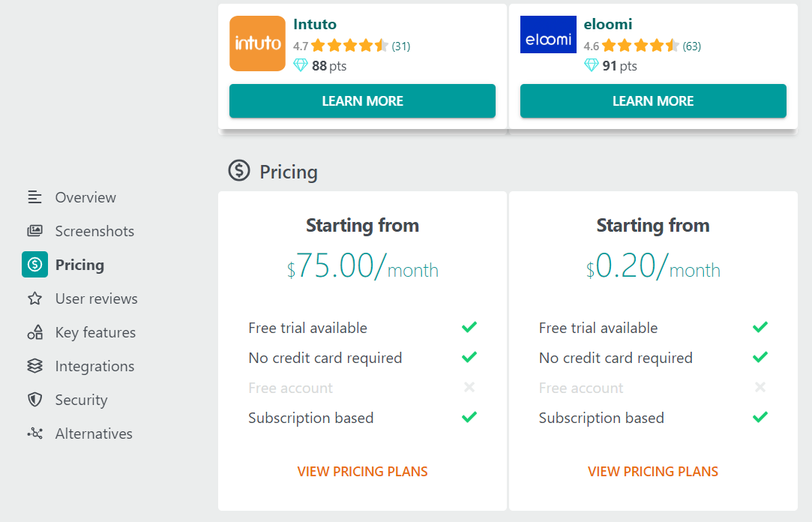
Task: Click LEARN MORE under eloomi
Action: pyautogui.click(x=653, y=100)
